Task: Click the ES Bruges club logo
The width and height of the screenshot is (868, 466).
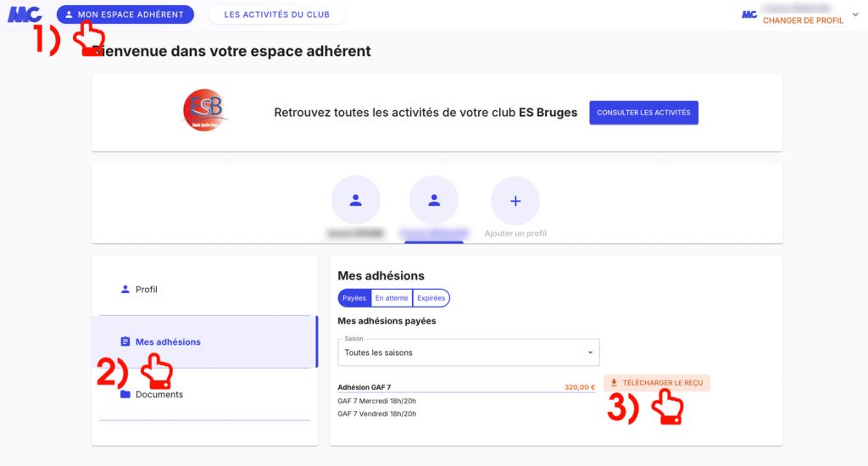Action: [204, 110]
